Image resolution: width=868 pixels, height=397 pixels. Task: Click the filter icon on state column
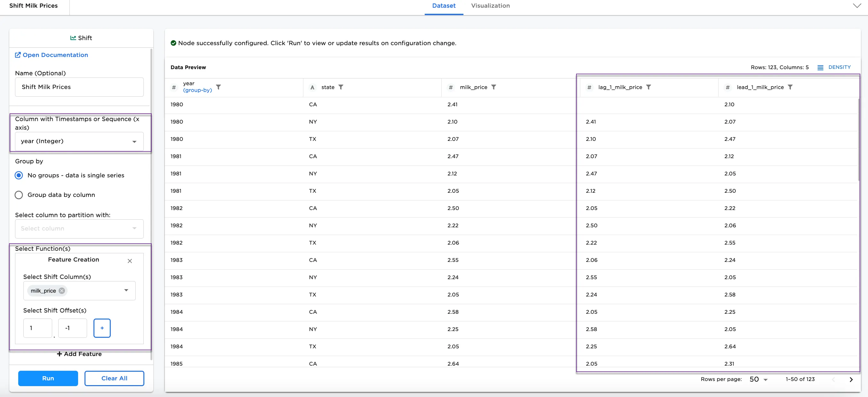341,87
